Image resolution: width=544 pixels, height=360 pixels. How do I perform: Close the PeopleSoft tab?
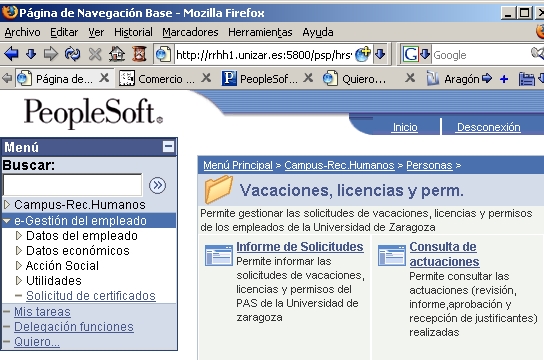pyautogui.click(x=308, y=78)
